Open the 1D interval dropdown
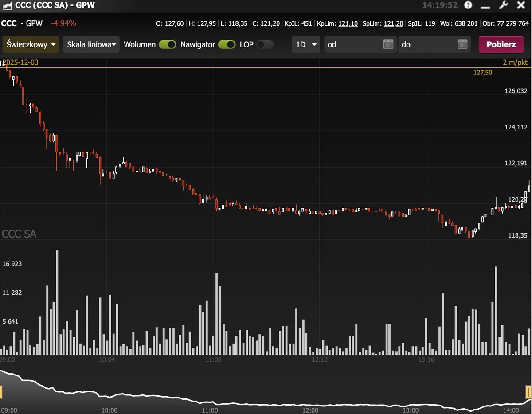Screen dimensions: 532x414 pyautogui.click(x=306, y=44)
